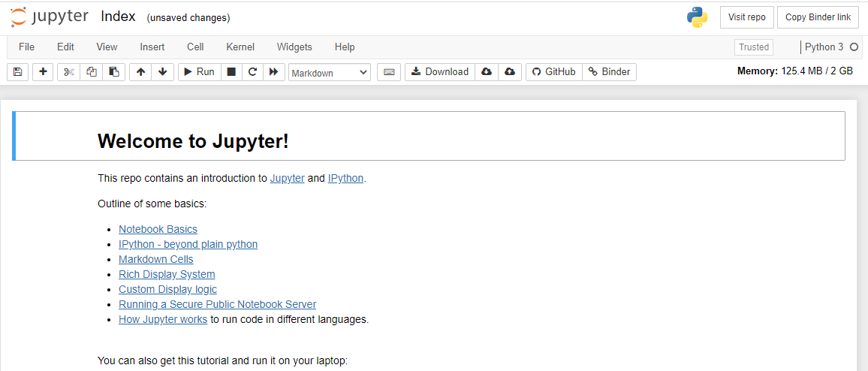Open the Markdown Cells link
Viewport: 868px width, 371px height.
click(x=156, y=259)
